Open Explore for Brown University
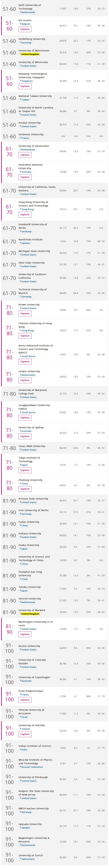109x868 pixels. (x=25, y=313)
